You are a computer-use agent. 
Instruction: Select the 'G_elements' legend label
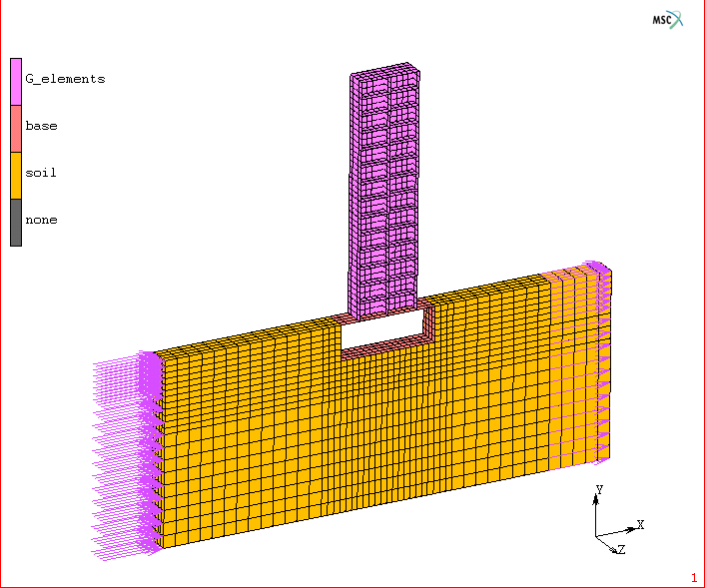pyautogui.click(x=65, y=79)
